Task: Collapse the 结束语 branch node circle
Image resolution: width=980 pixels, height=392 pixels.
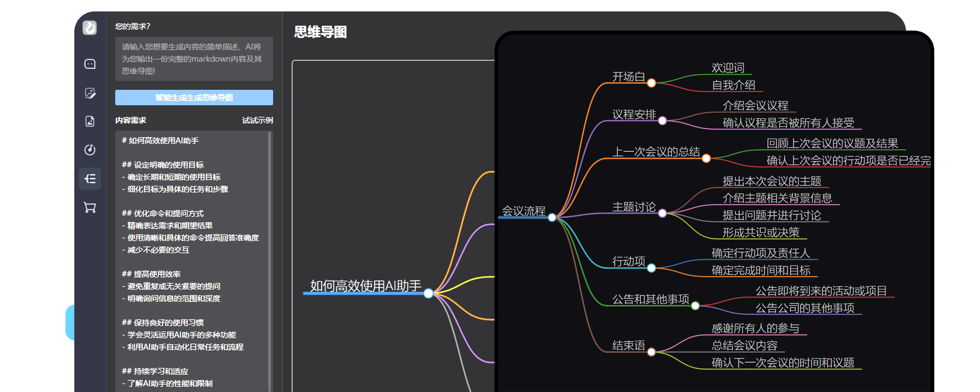Action: (651, 352)
